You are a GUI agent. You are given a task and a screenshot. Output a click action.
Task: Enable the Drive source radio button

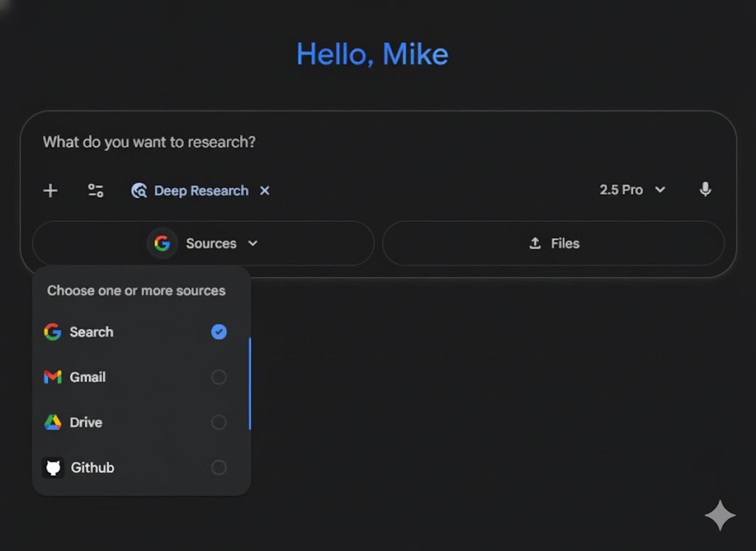[x=219, y=423]
